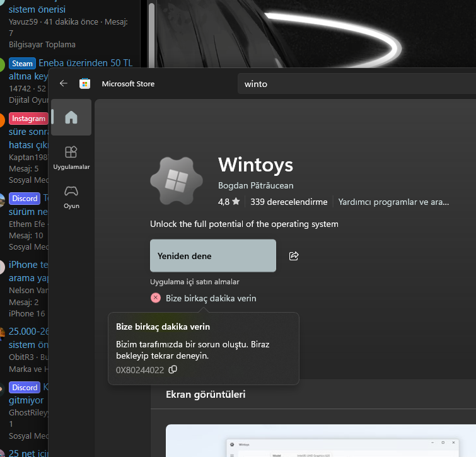Click the Instagram tag in forum list
This screenshot has width=476, height=457.
[x=28, y=119]
